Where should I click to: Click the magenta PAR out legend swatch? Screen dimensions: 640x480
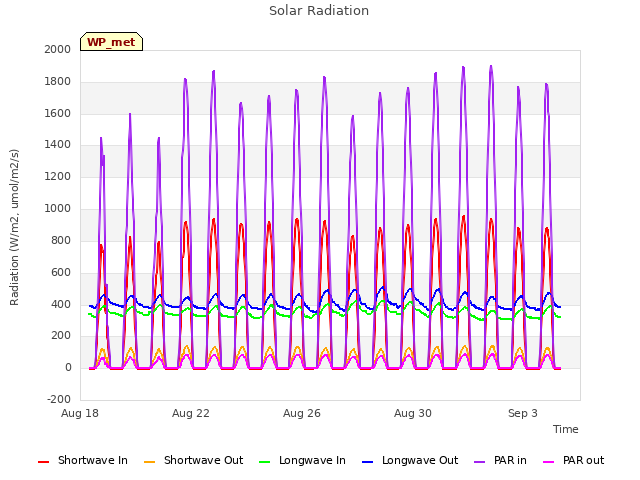[549, 462]
